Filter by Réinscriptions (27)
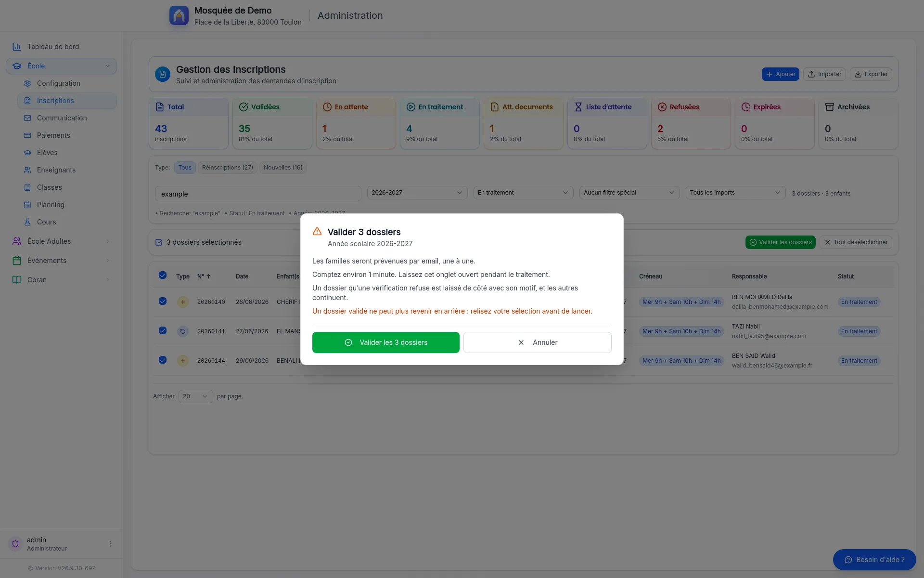Viewport: 924px width, 578px height. pos(228,168)
